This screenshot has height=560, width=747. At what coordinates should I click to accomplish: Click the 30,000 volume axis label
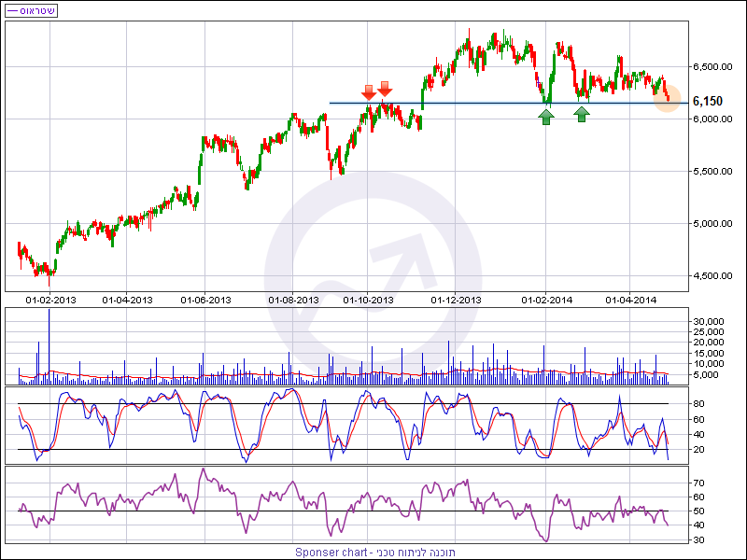tap(708, 321)
